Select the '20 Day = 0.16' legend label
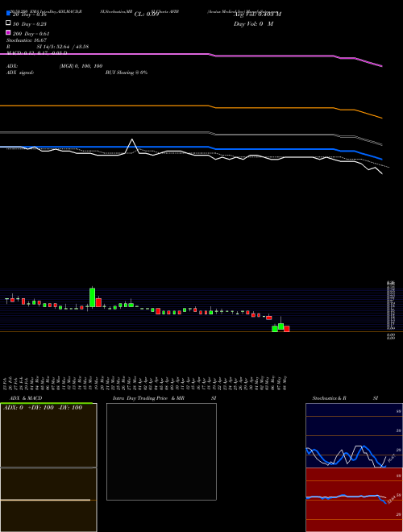Image resolution: width=403 pixels, height=532 pixels. coord(30,15)
